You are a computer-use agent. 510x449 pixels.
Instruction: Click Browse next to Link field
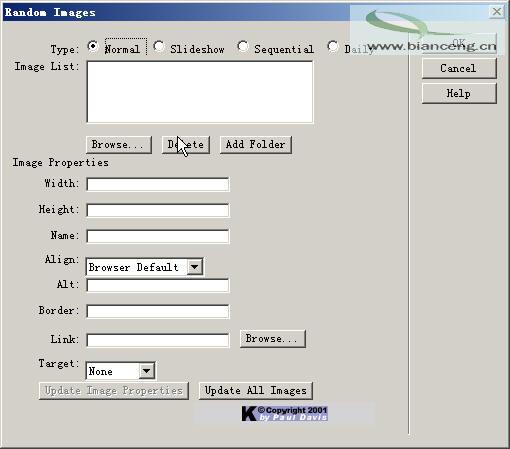(x=272, y=339)
